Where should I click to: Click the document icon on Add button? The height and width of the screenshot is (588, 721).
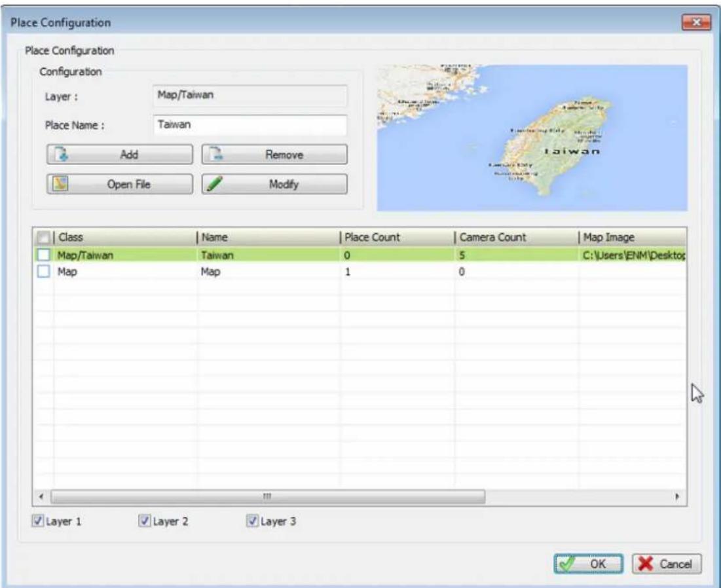pos(62,154)
